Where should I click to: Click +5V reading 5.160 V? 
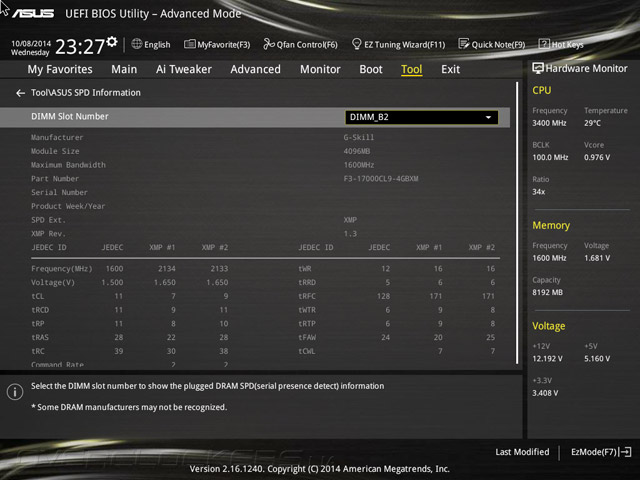click(597, 359)
